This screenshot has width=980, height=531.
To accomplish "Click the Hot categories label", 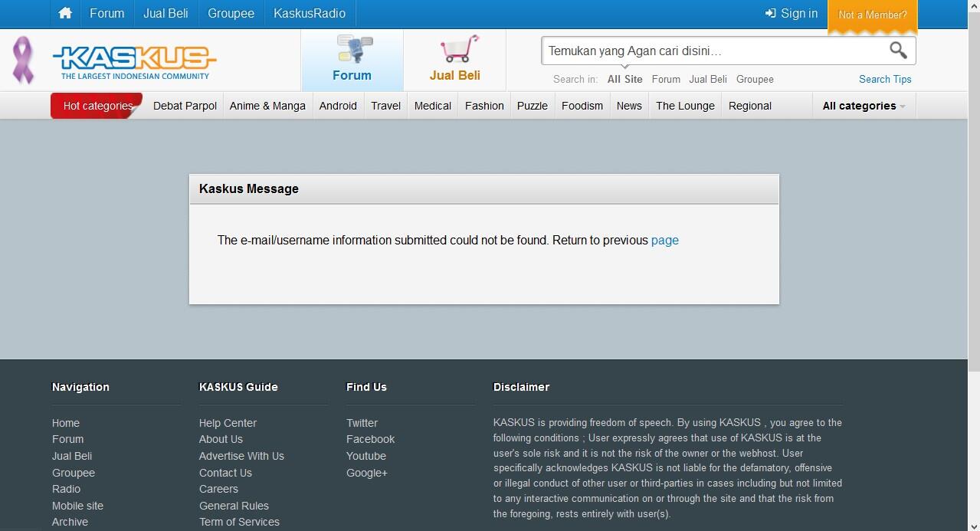I will click(x=97, y=106).
